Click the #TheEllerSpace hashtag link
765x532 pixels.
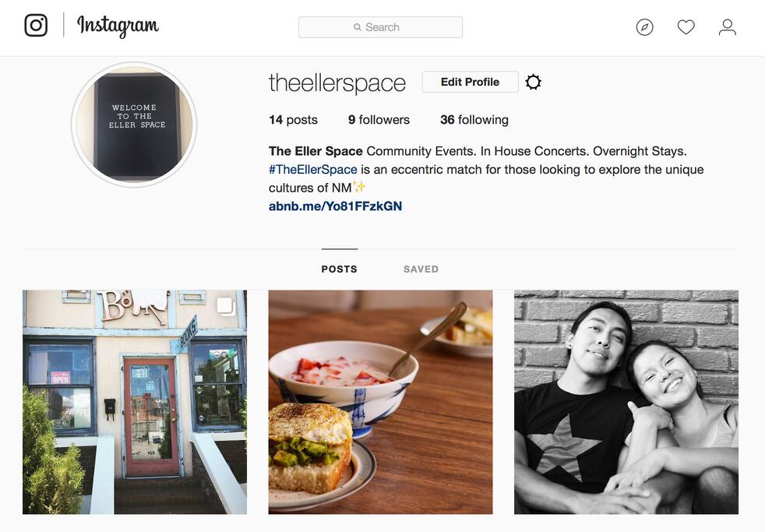point(312,169)
